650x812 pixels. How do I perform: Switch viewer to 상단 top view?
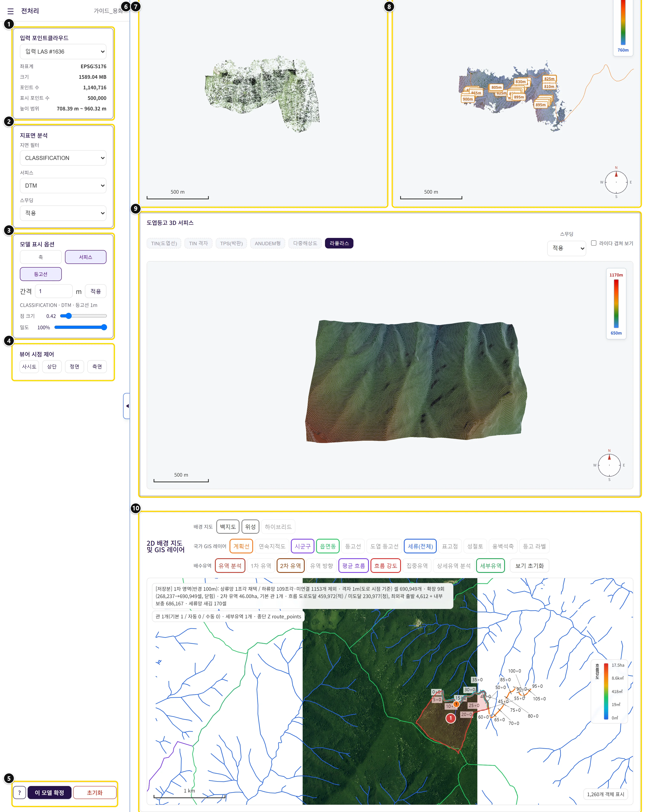pyautogui.click(x=52, y=366)
